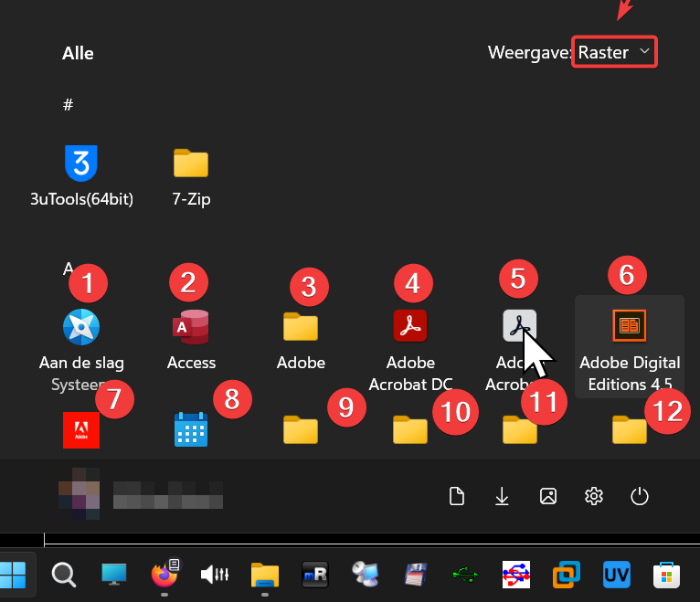Open the blue calendar app icon

tap(191, 430)
